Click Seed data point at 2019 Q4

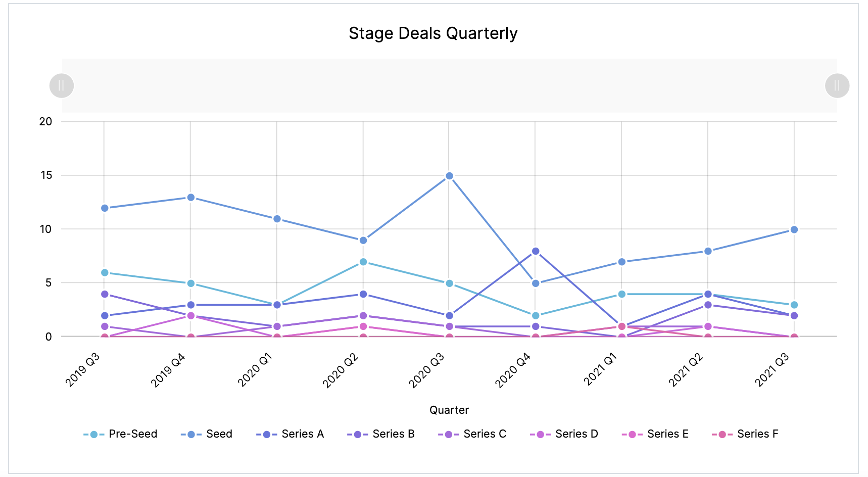[190, 198]
